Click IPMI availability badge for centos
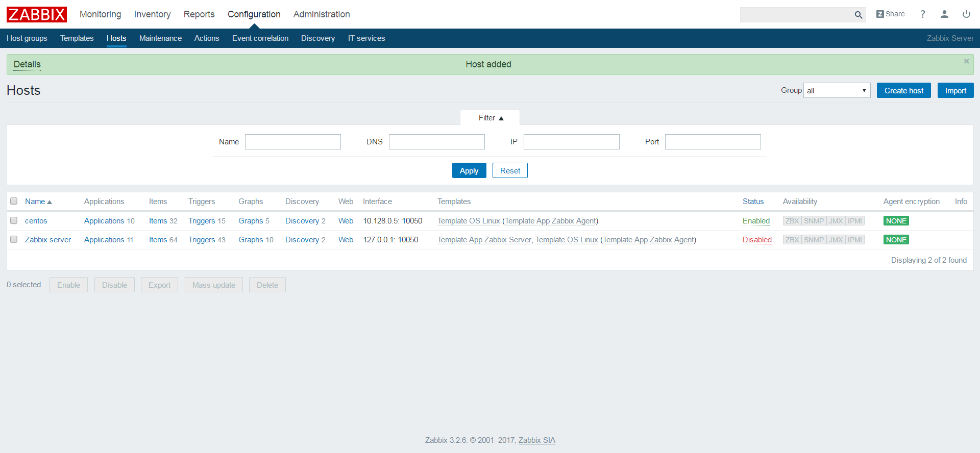The width and height of the screenshot is (980, 453). (855, 221)
